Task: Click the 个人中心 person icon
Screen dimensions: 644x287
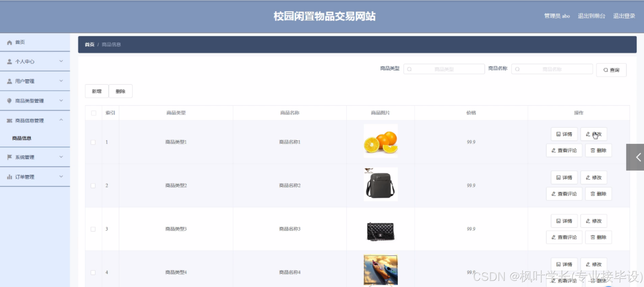Action: coord(9,61)
